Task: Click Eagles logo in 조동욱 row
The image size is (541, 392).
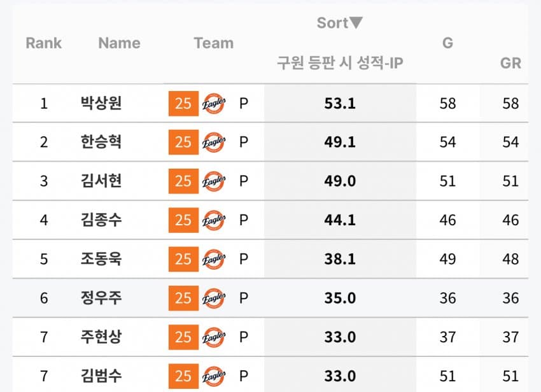Action: [x=213, y=260]
